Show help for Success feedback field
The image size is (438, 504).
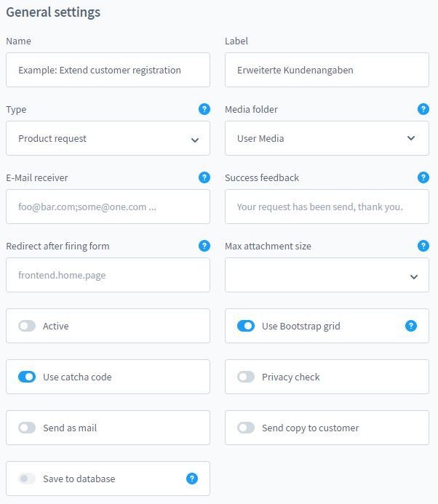[x=423, y=177]
